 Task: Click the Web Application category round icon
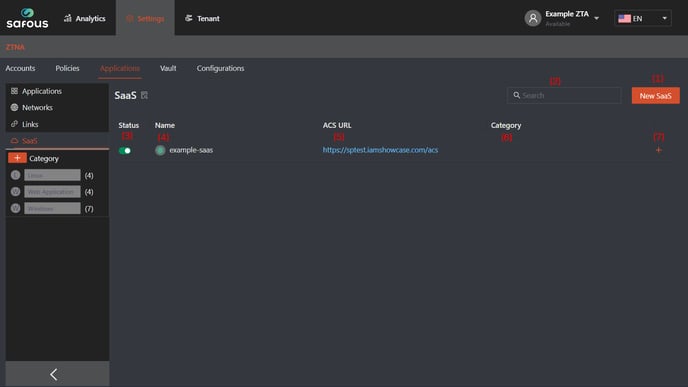[15, 192]
